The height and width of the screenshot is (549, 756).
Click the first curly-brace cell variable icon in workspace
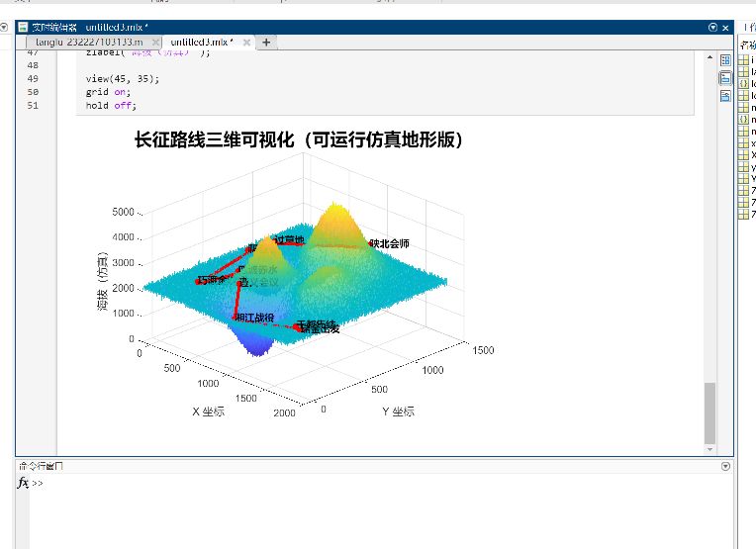tap(743, 84)
